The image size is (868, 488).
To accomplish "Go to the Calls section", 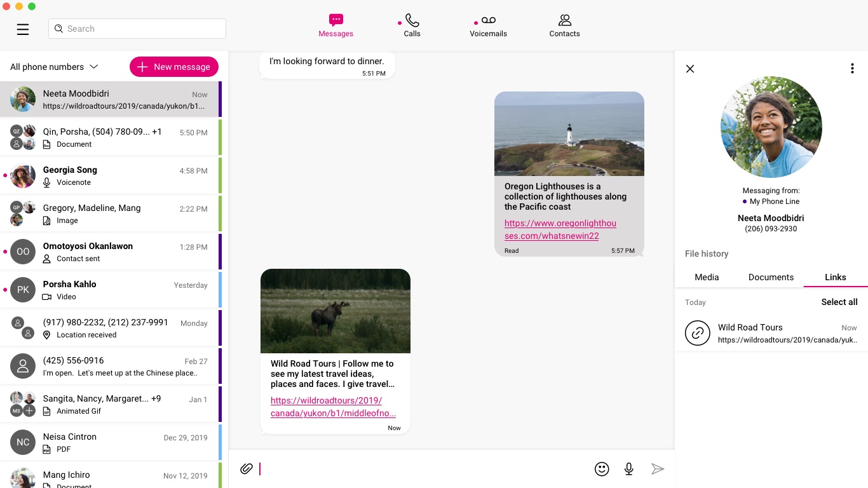I will click(x=412, y=26).
